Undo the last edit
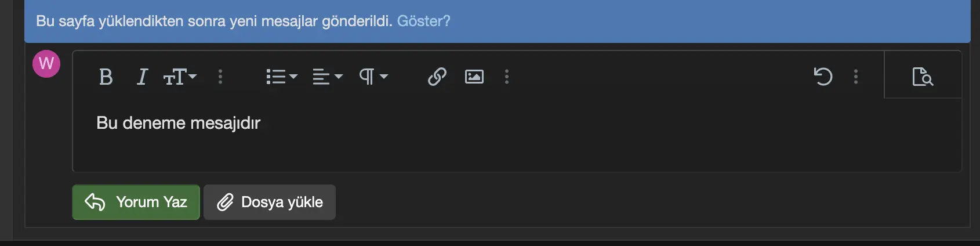This screenshot has width=980, height=246. 823,77
